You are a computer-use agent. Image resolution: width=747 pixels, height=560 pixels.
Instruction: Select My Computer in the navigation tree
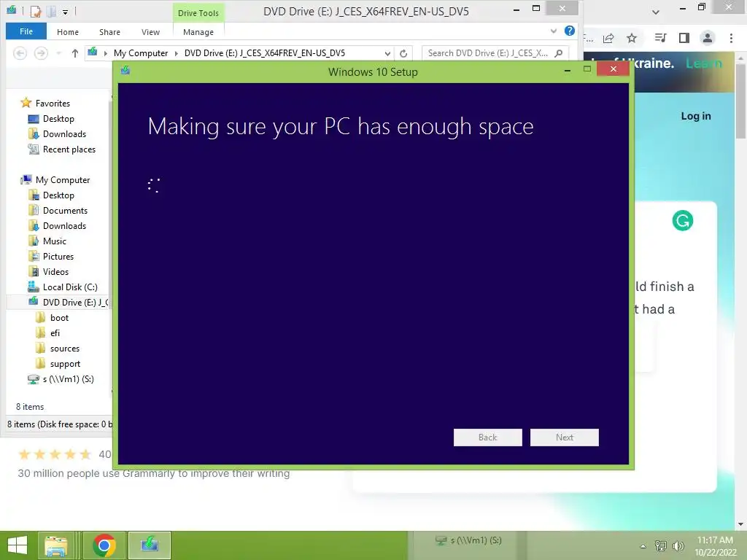point(63,180)
